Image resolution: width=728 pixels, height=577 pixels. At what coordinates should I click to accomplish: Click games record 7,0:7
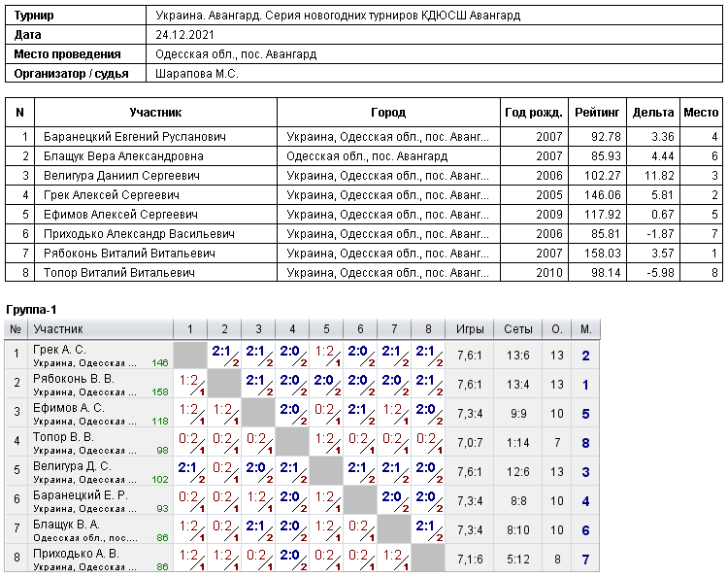click(470, 443)
